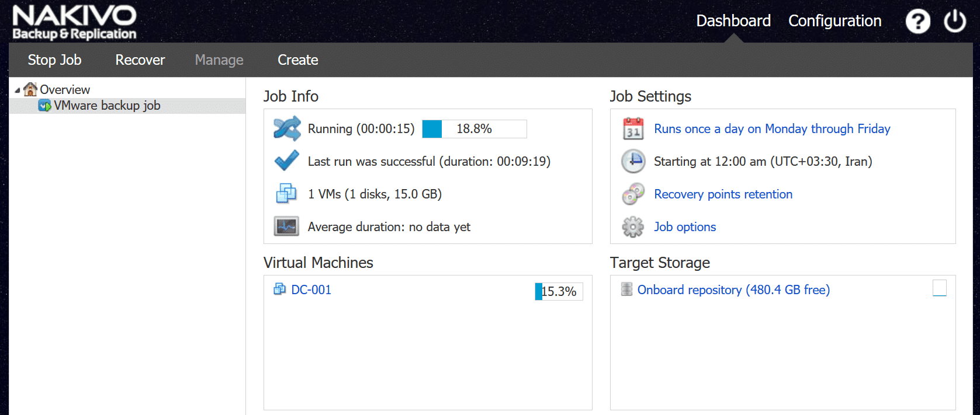Click the power logout icon
Image resolution: width=980 pixels, height=415 pixels.
point(955,22)
